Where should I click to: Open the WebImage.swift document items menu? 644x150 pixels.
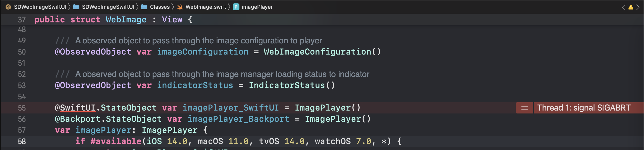205,7
